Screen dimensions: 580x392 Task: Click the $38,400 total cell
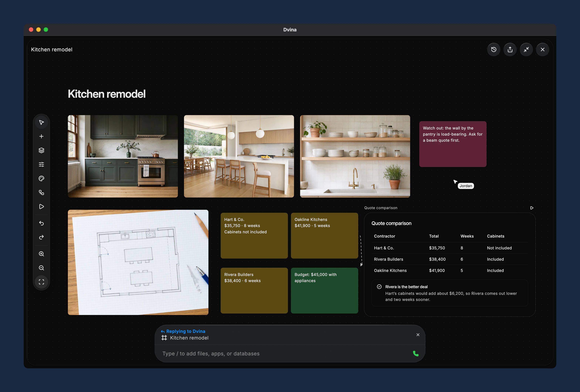coord(437,259)
